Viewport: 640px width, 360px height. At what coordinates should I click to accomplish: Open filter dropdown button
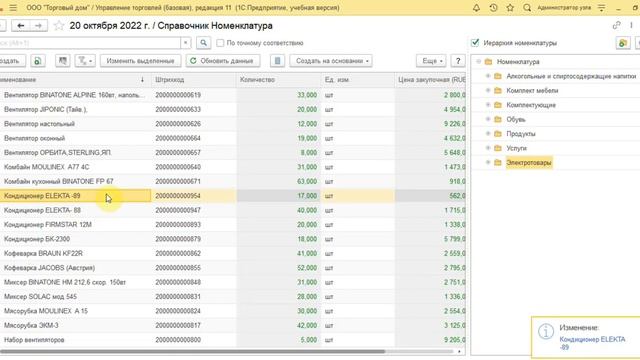[85, 61]
